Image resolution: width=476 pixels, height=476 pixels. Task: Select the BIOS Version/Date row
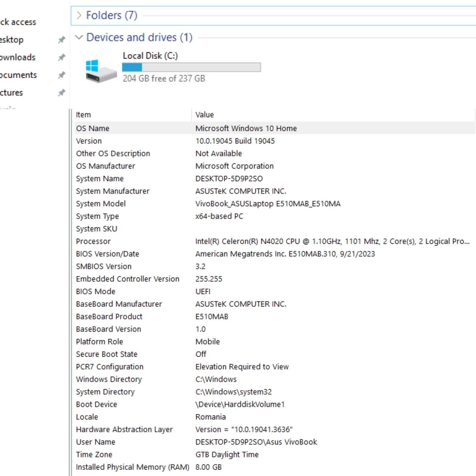point(275,254)
